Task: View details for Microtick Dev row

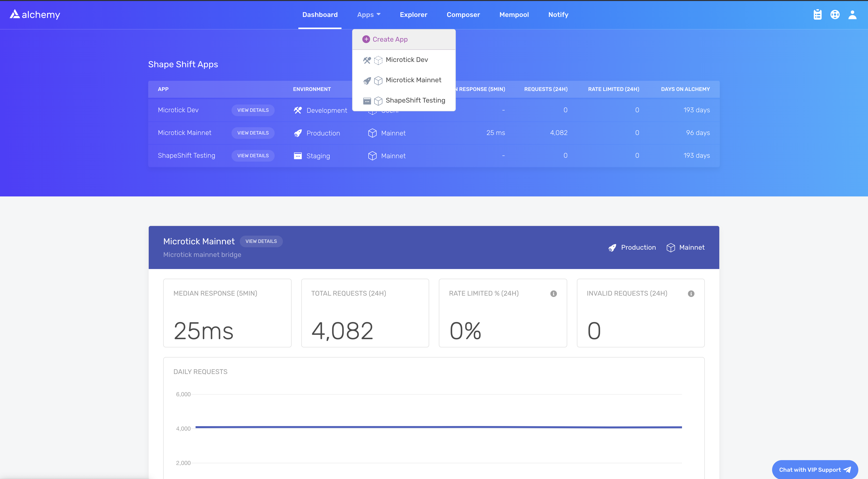Action: pyautogui.click(x=253, y=110)
